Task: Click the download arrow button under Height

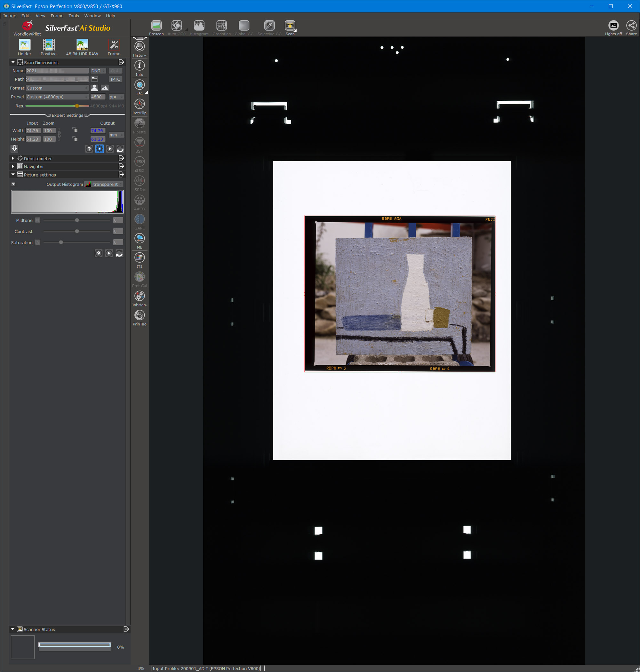Action: [x=14, y=148]
